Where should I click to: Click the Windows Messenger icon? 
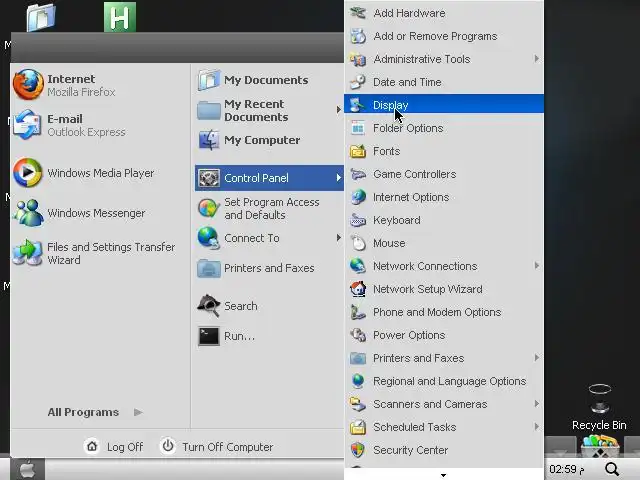tap(27, 213)
